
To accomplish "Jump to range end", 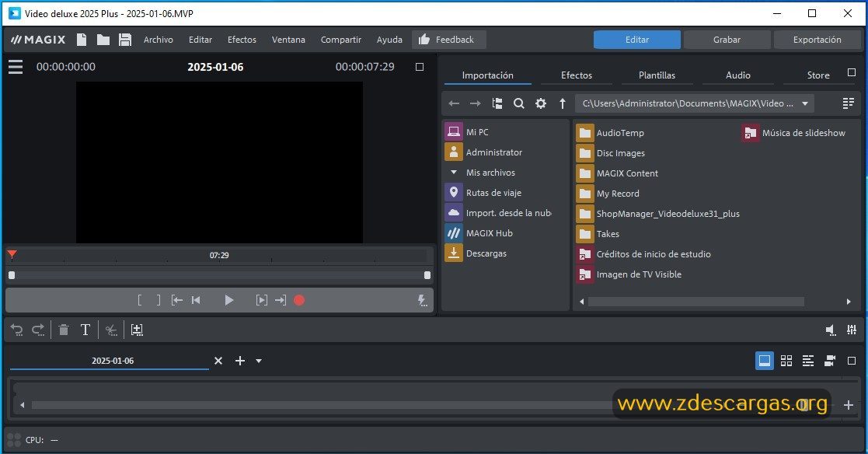I will (x=281, y=300).
